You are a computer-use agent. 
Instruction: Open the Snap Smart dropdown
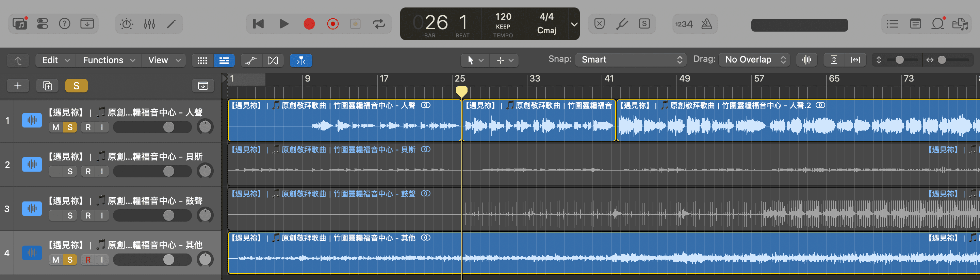(631, 60)
